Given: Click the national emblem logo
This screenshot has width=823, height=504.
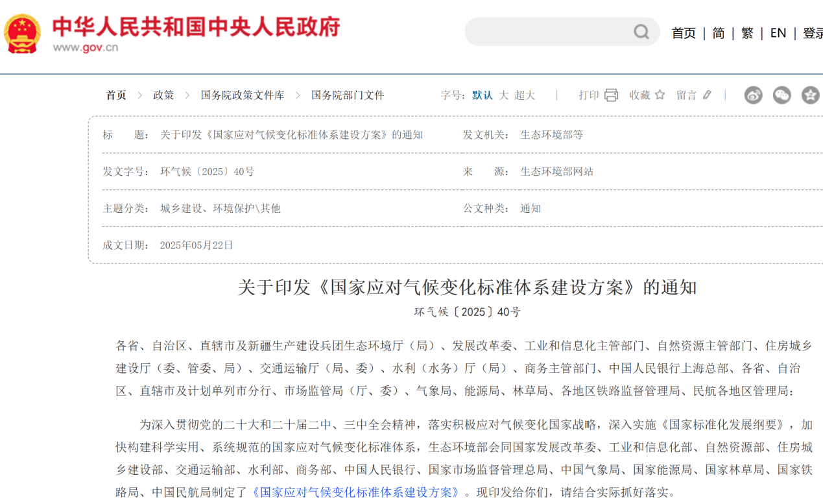Looking at the screenshot, I should tap(23, 33).
